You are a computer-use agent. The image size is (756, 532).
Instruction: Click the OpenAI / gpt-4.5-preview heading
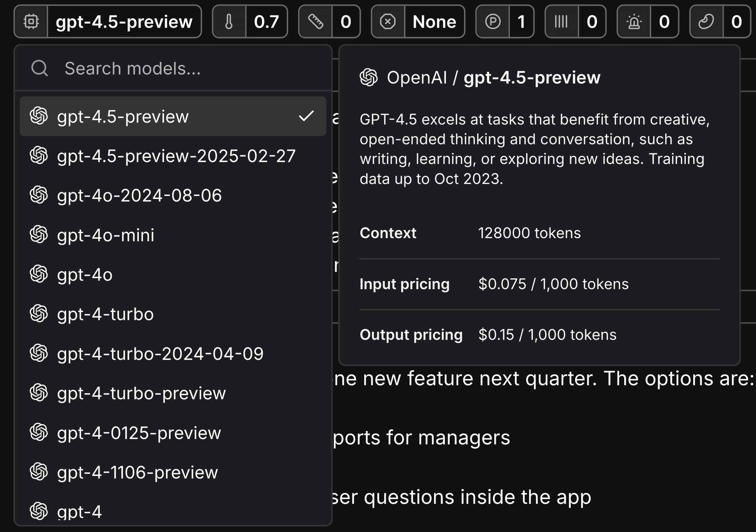click(x=493, y=78)
